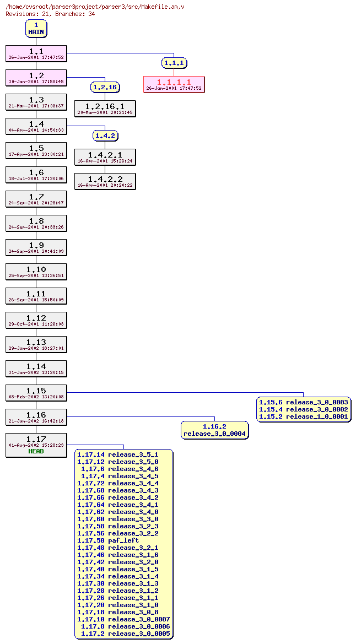Open revision 1.9 box
This screenshot has width=356, height=644.
point(36,248)
